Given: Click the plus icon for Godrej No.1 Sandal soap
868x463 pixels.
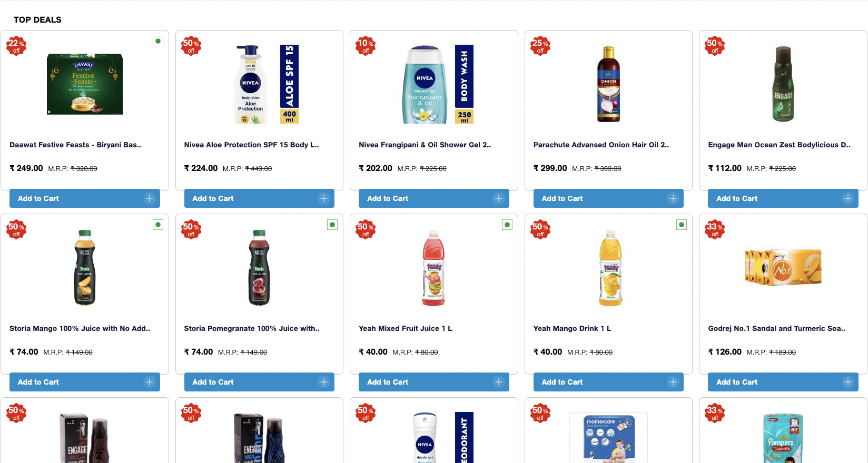Looking at the screenshot, I should point(847,382).
